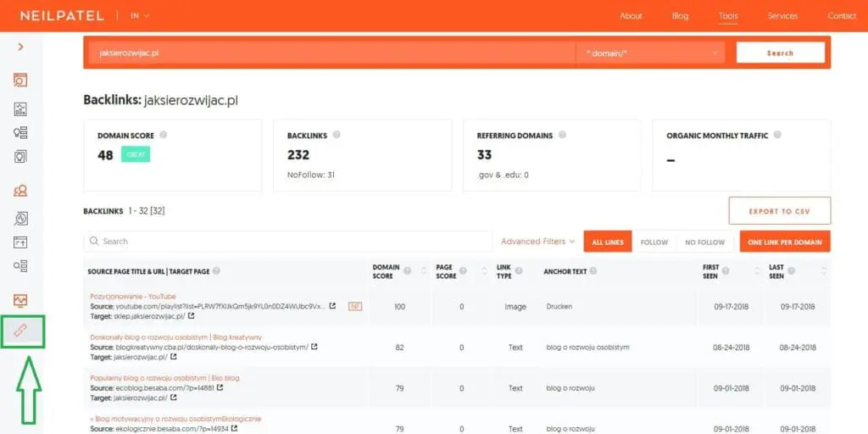Toggle ONE LINK PER DOMAIN
The height and width of the screenshot is (434, 868).
pyautogui.click(x=785, y=242)
